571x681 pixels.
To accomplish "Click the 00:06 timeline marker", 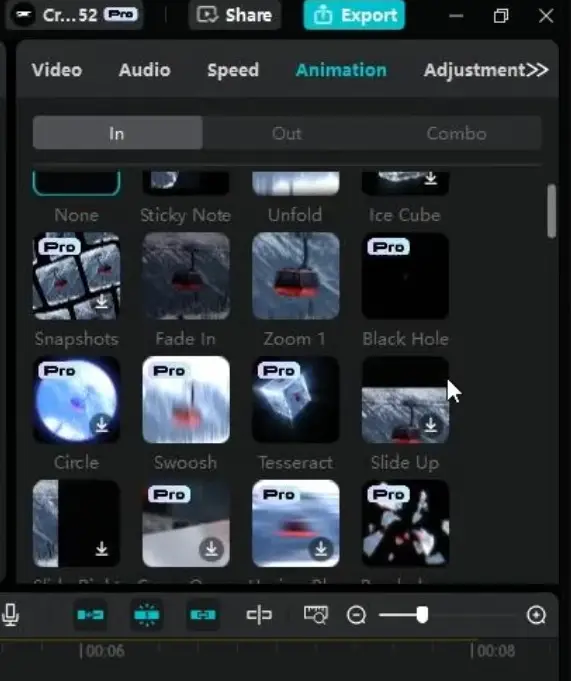I will tap(103, 651).
